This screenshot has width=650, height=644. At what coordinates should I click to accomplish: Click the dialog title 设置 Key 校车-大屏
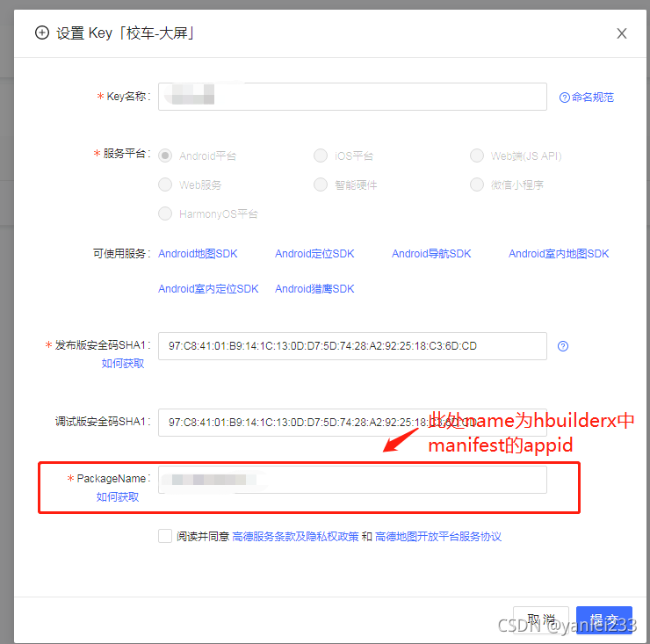click(126, 33)
